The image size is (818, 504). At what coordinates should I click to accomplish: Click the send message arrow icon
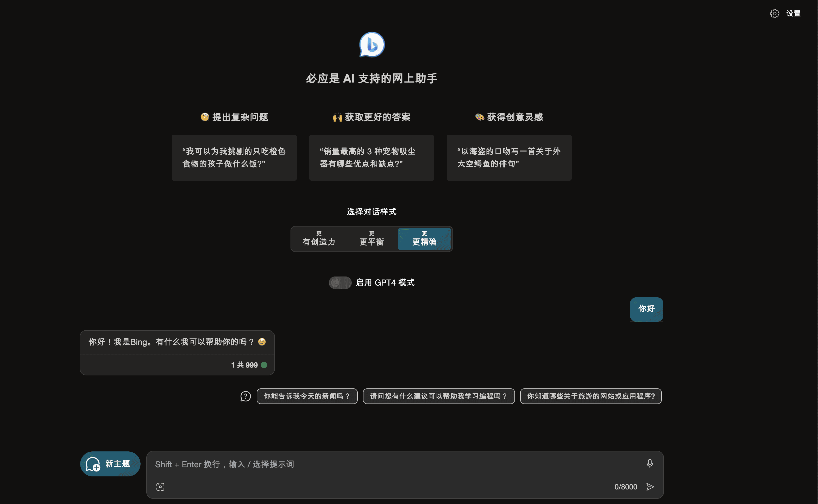point(650,487)
